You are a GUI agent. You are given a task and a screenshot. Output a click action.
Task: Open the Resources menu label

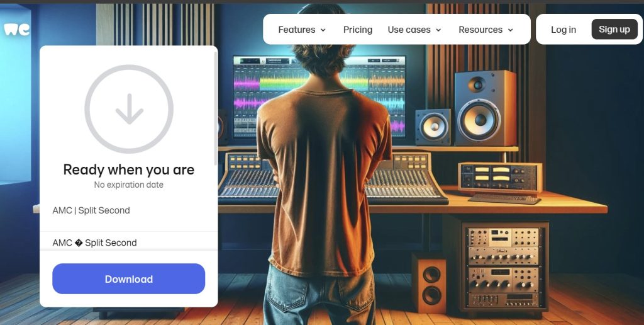(x=480, y=30)
